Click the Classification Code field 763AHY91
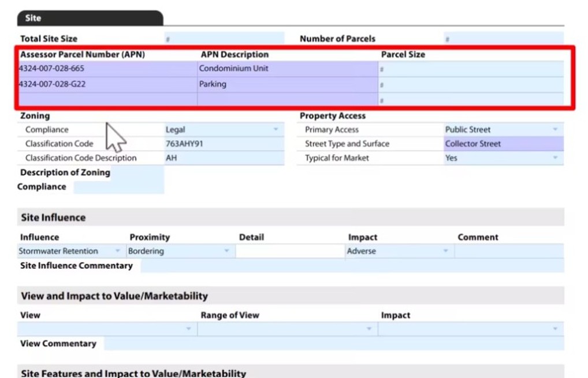 tap(224, 144)
